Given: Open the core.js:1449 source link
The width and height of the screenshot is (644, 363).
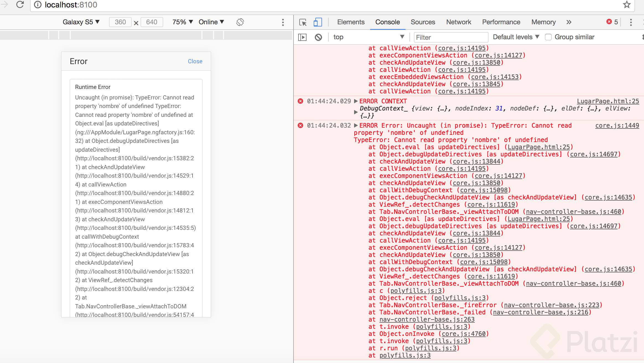Looking at the screenshot, I should [617, 125].
